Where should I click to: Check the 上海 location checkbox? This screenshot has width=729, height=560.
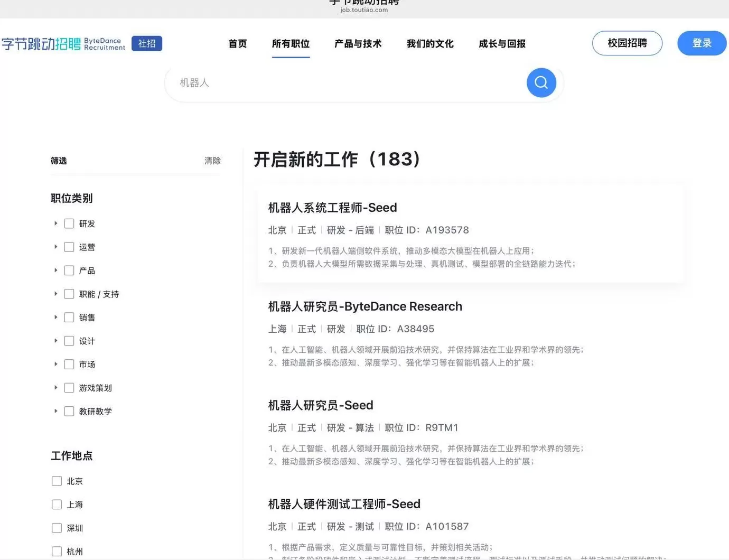click(x=57, y=505)
